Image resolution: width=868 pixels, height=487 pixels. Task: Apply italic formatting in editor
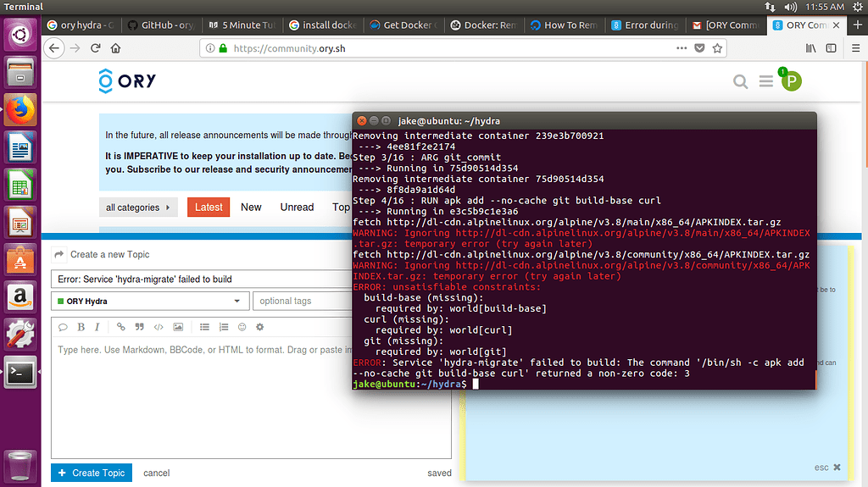tap(97, 327)
